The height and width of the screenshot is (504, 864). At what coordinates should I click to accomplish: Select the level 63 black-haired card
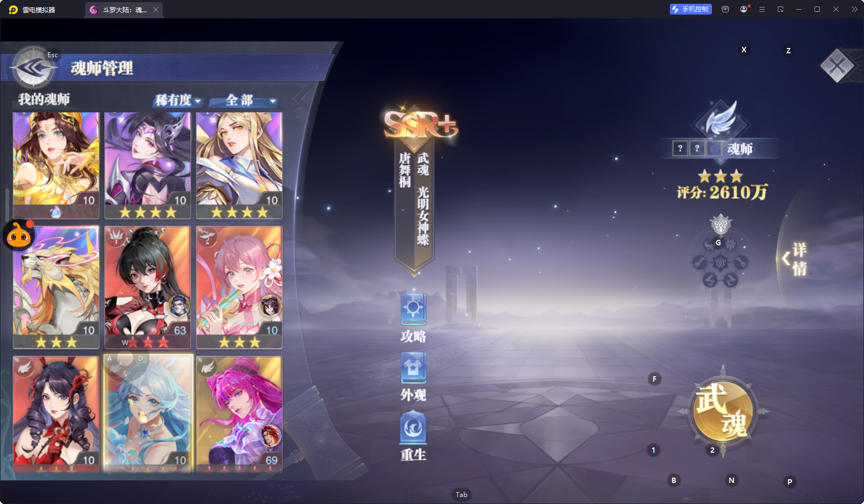(148, 287)
